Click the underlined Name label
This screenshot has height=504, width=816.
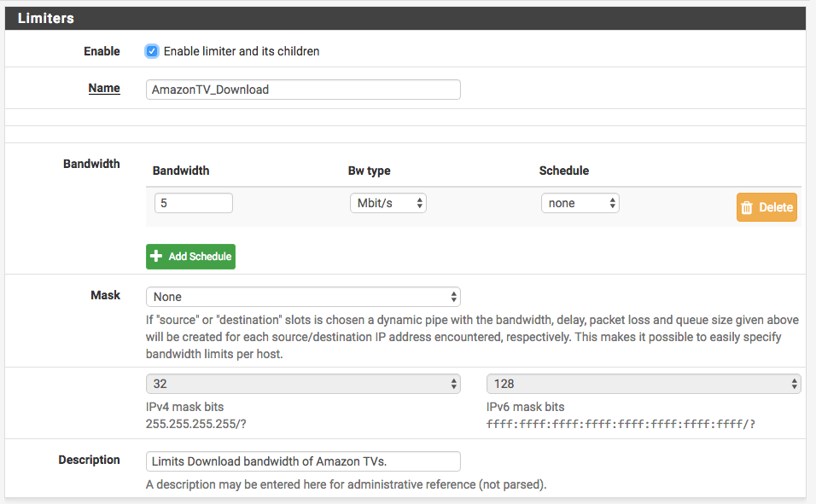coord(104,88)
